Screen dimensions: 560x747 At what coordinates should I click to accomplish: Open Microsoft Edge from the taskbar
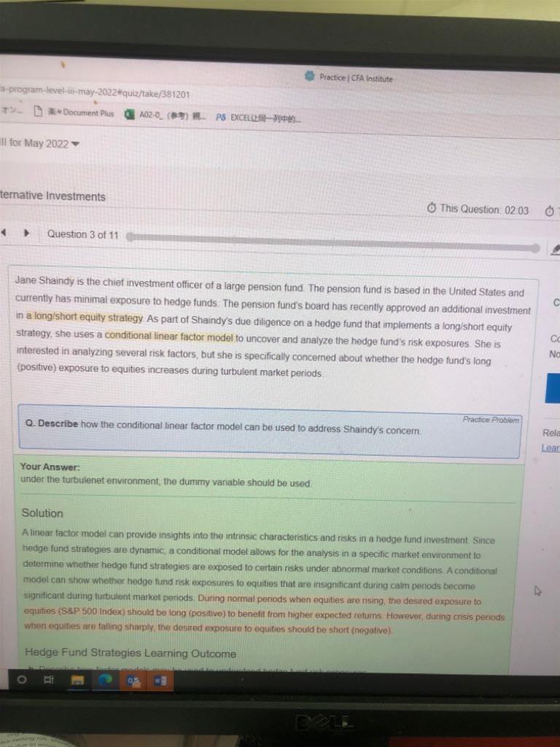pos(105,681)
